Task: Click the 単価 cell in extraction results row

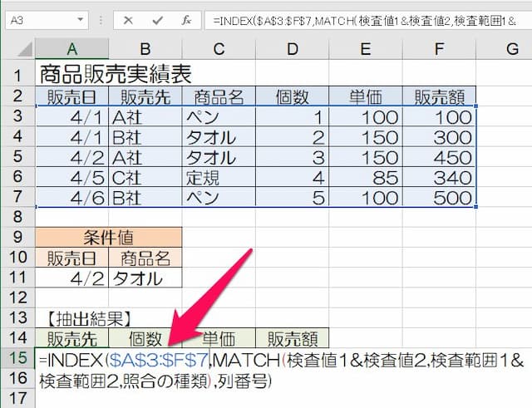Action: tap(219, 338)
